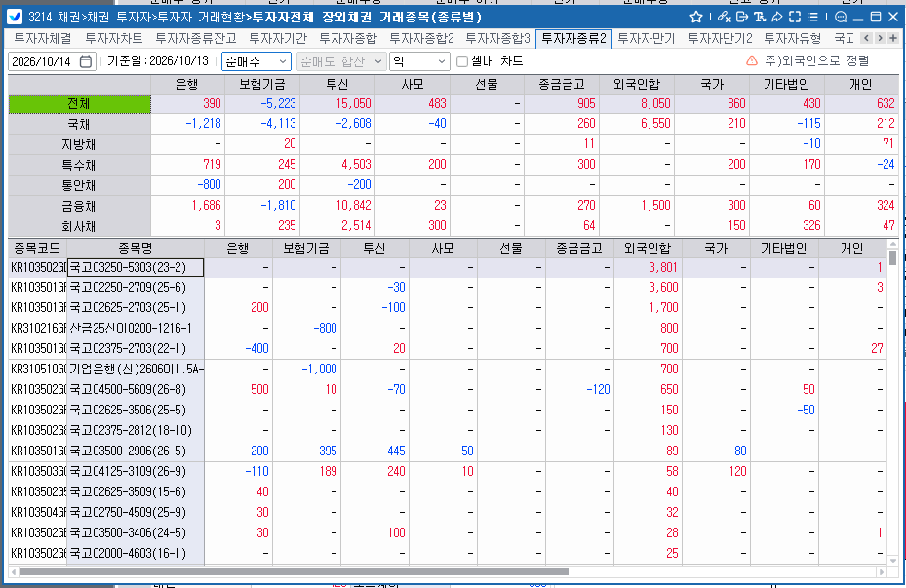The width and height of the screenshot is (906, 588).
Task: Click the vertical scrollbar thumb of bond list
Action: click(892, 257)
